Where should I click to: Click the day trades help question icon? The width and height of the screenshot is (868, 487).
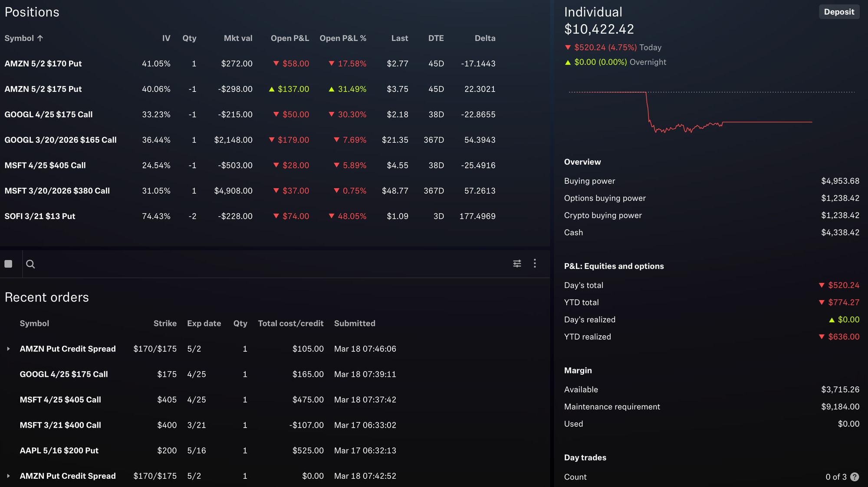click(x=855, y=477)
